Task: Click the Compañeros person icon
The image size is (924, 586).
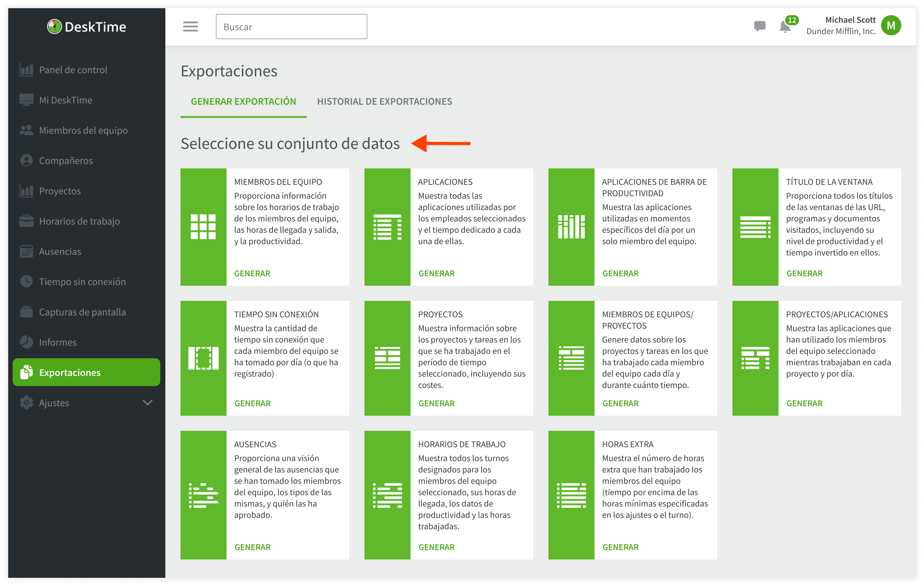Action: tap(27, 160)
